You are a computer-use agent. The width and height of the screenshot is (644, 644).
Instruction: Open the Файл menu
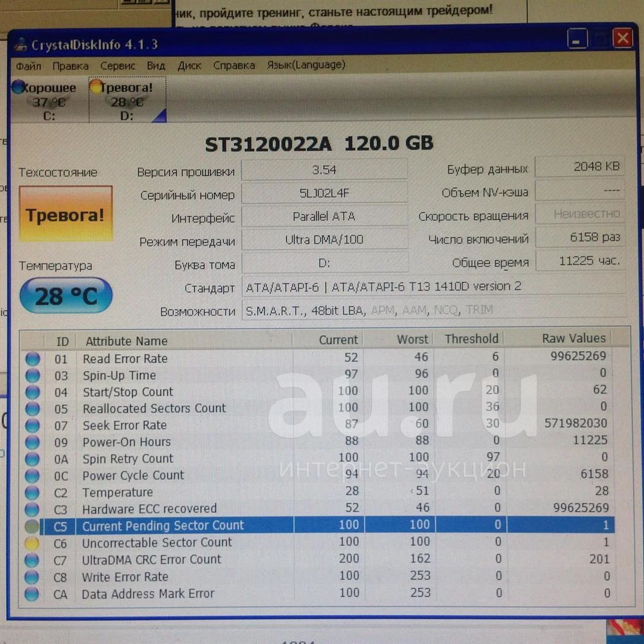(28, 66)
